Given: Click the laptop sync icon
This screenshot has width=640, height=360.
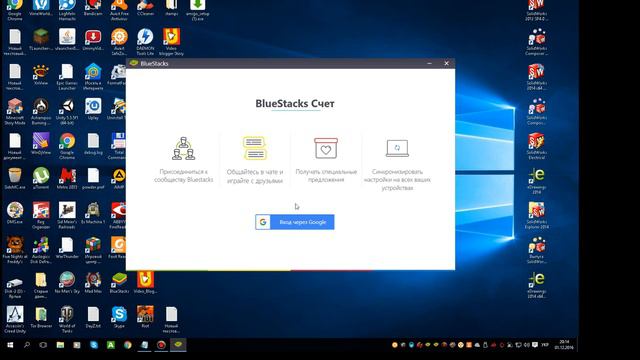Looking at the screenshot, I should click(x=397, y=148).
